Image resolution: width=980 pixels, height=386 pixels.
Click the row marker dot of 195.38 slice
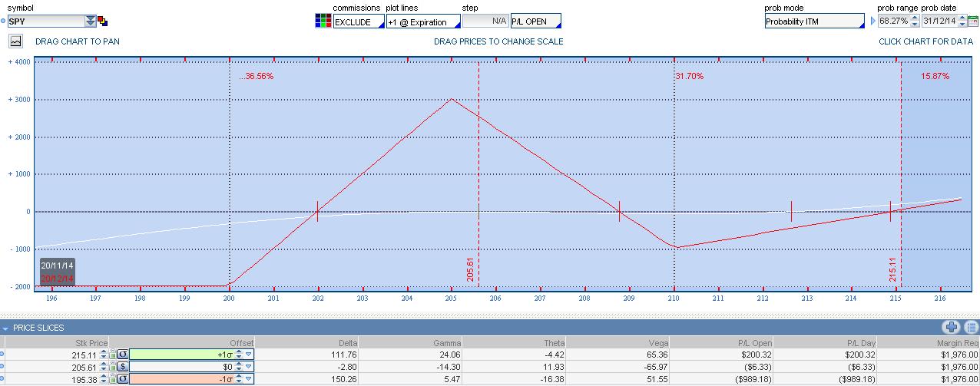2,379
